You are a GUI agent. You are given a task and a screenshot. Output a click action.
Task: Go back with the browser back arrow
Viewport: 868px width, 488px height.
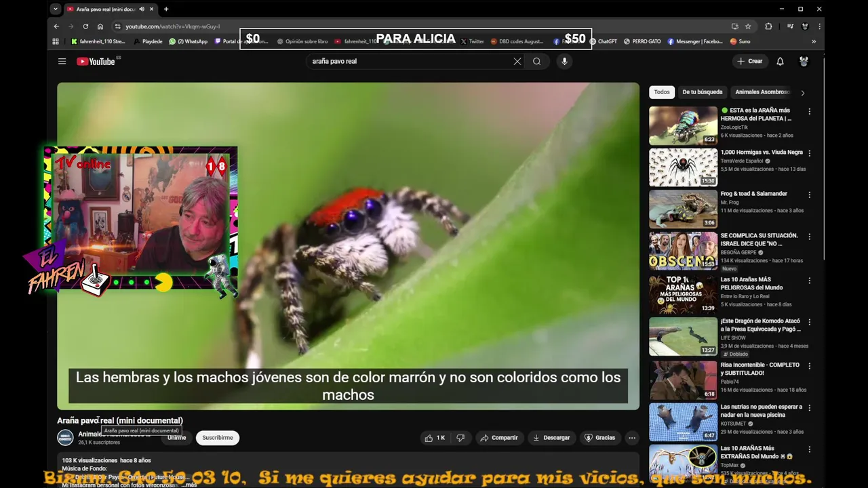point(56,26)
